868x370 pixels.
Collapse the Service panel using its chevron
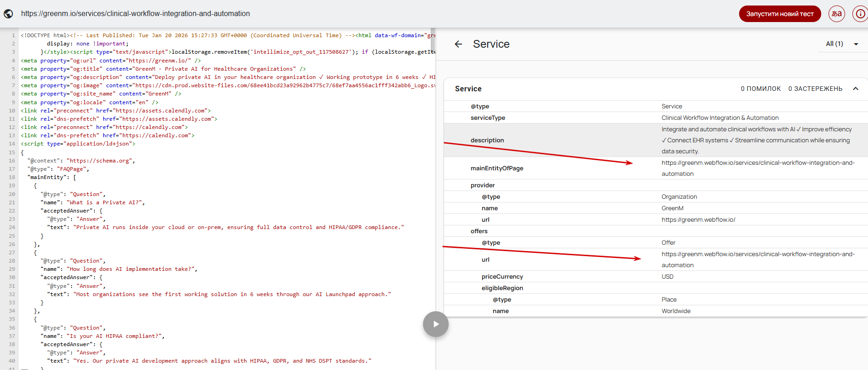(x=856, y=89)
